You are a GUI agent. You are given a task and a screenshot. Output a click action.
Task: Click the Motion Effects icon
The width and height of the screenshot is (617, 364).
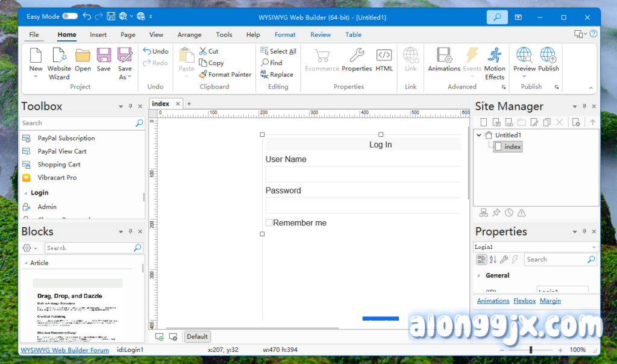coord(495,63)
